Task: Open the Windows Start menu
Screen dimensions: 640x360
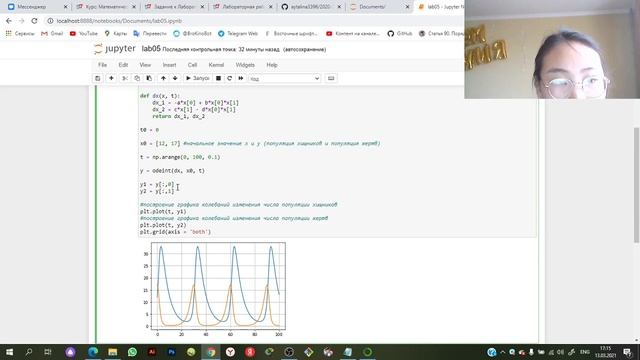Action: tap(9, 352)
